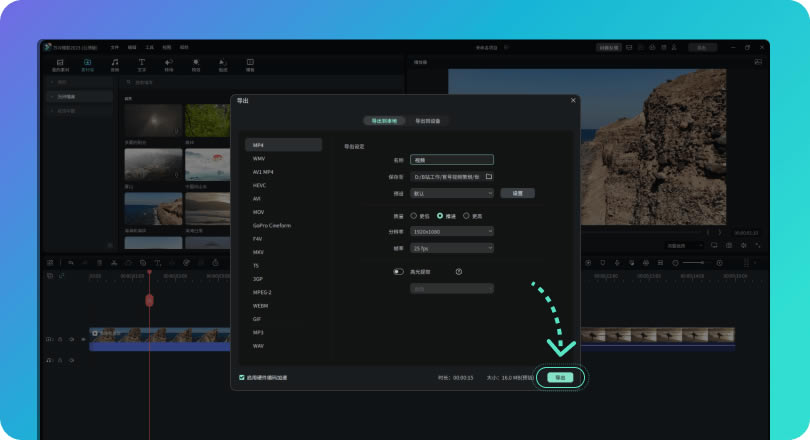Open the Text tool in top toolbar
810x440 pixels.
(x=141, y=64)
